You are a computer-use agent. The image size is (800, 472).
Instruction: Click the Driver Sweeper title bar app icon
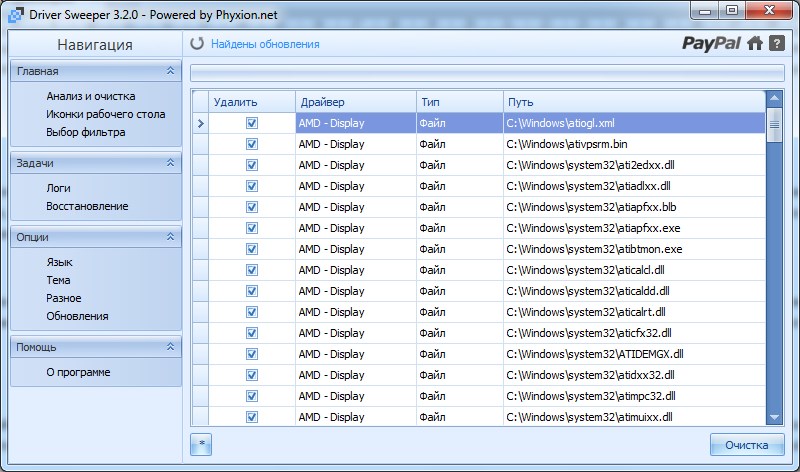click(x=16, y=15)
